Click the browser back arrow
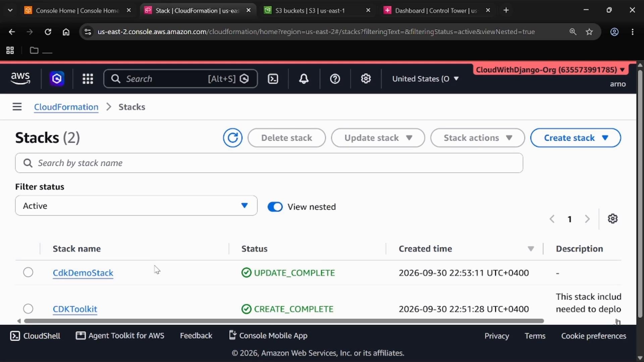This screenshot has width=644, height=362. (12, 32)
